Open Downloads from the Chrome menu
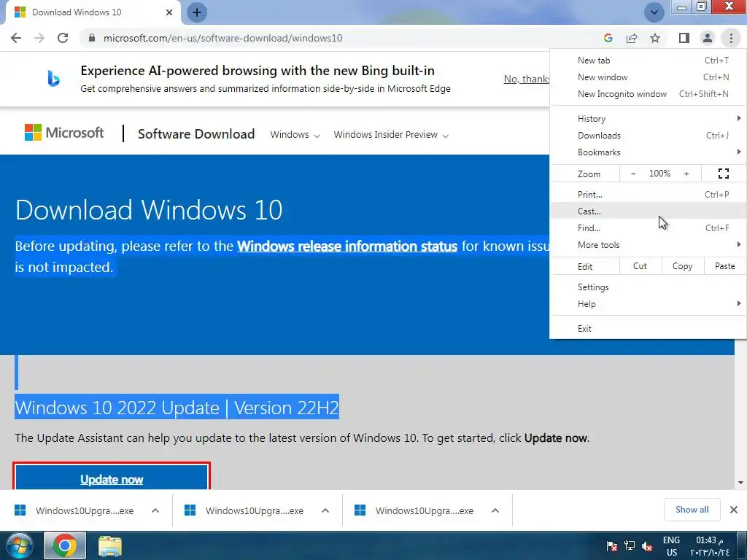The height and width of the screenshot is (560, 747). coord(649,136)
